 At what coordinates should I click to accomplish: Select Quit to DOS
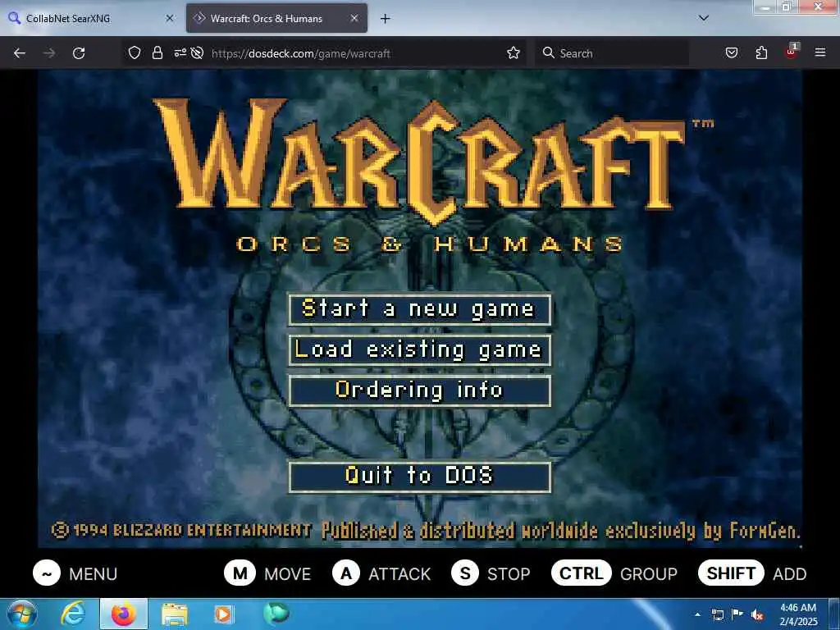tap(419, 476)
